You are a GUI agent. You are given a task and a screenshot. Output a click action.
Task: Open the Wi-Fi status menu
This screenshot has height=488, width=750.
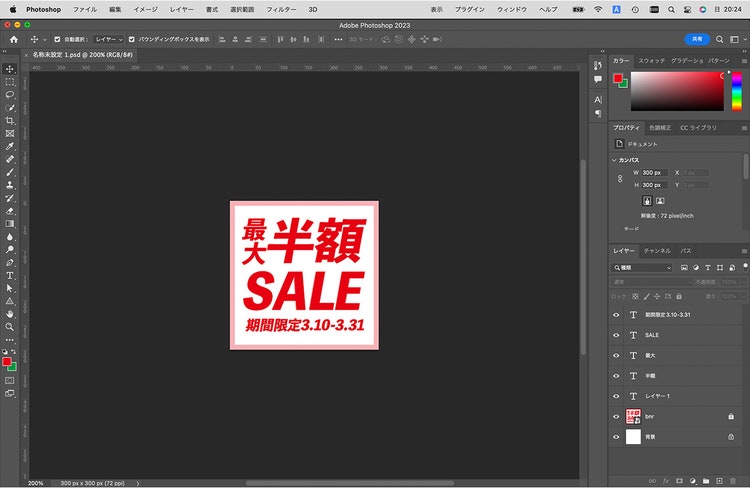pos(598,10)
